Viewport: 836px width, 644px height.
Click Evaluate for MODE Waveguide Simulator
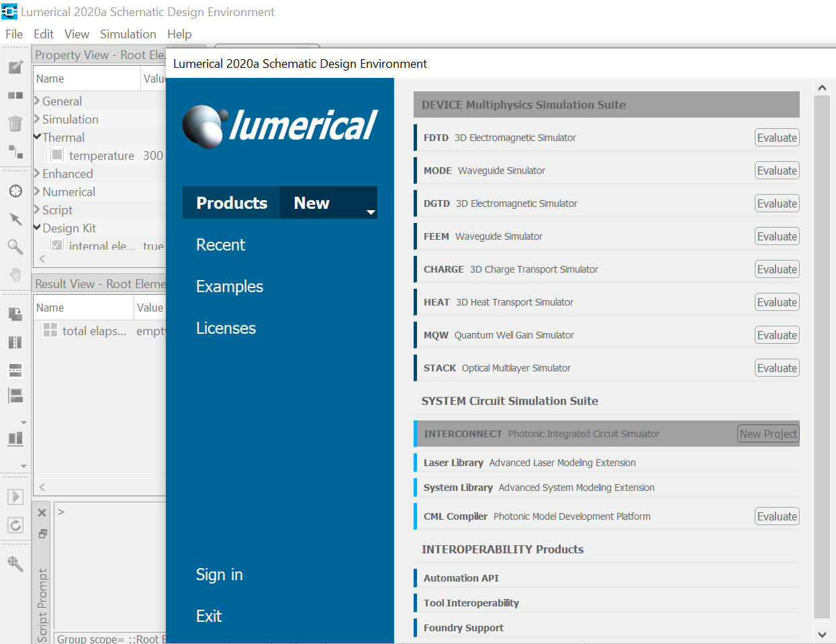pyautogui.click(x=777, y=171)
